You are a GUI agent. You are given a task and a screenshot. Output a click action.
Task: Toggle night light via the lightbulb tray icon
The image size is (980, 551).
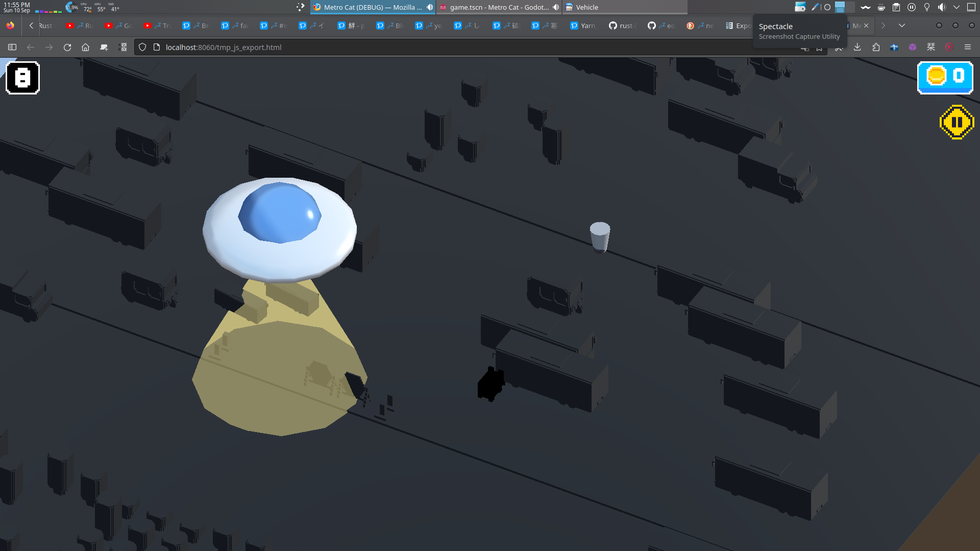(x=926, y=7)
